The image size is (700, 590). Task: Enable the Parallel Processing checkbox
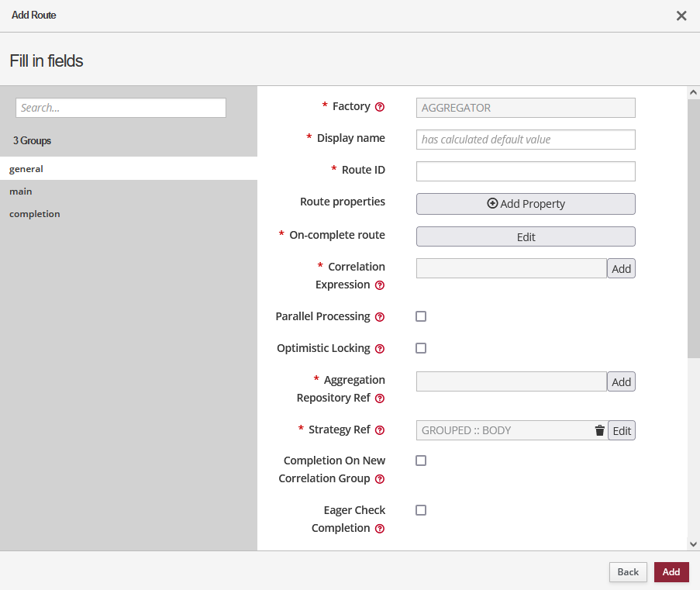tap(421, 316)
